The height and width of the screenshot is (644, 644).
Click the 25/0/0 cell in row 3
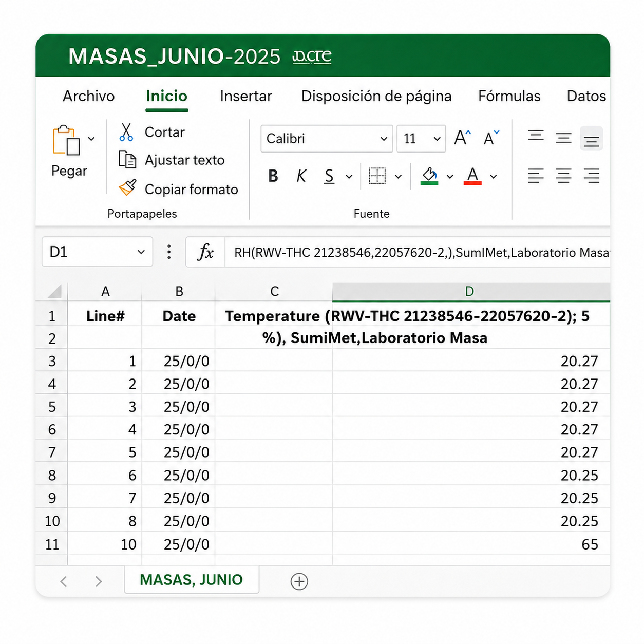click(x=179, y=361)
